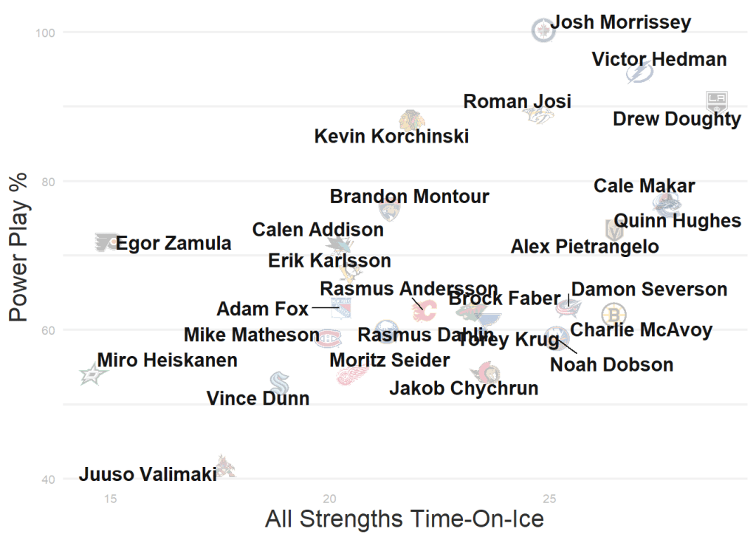Click the All Strengths Time-On-Ice axis title

pos(404,519)
